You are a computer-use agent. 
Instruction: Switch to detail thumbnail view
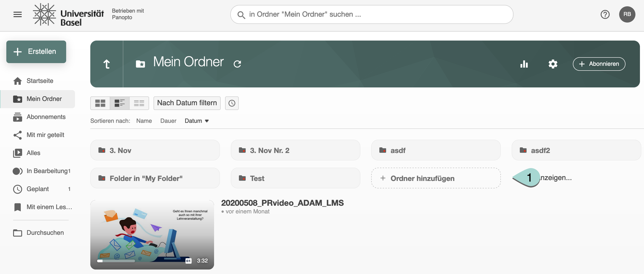click(x=119, y=103)
